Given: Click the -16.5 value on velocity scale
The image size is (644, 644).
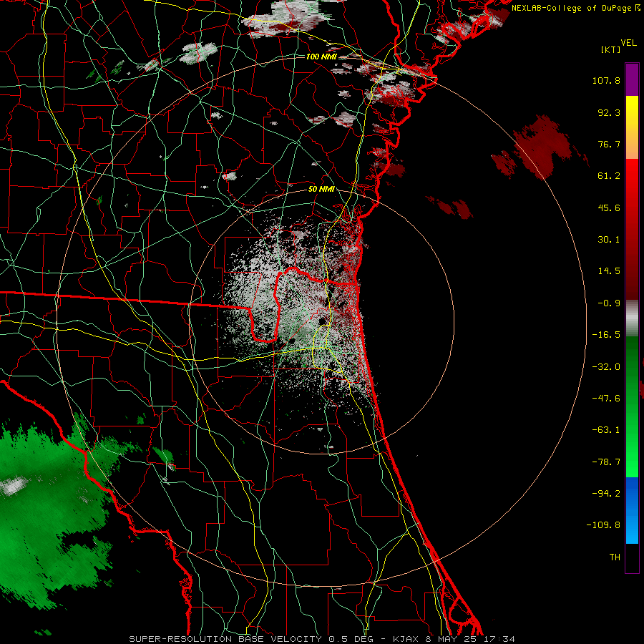Looking at the screenshot, I should pyautogui.click(x=606, y=335).
